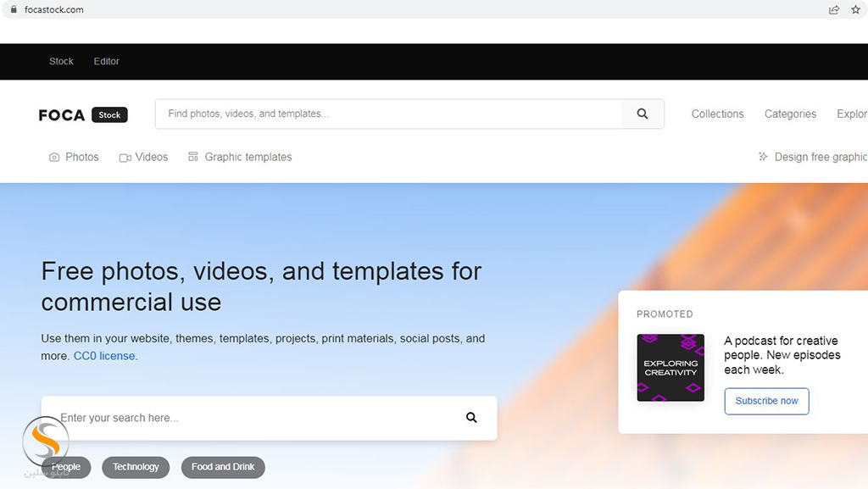Select Editor in the top black bar

click(x=107, y=61)
